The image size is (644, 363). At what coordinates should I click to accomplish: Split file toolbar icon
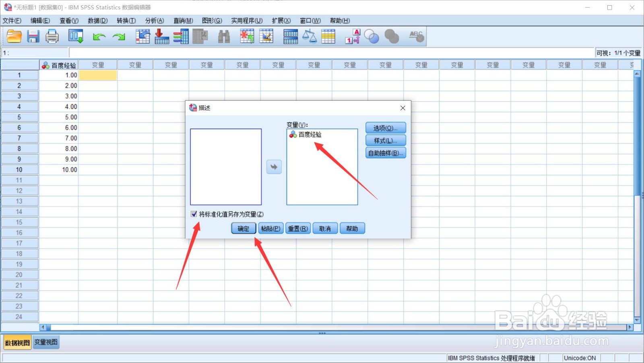tap(290, 36)
